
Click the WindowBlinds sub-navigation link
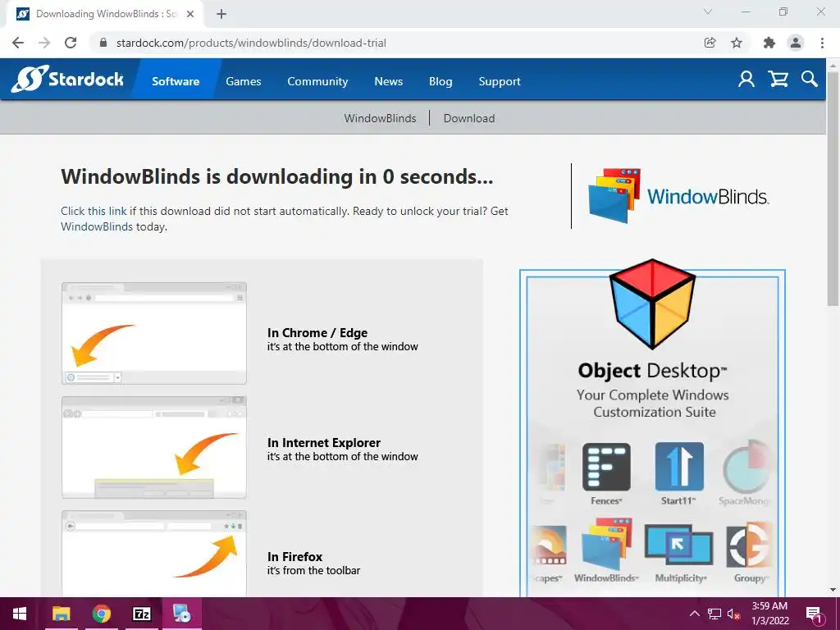pos(380,118)
